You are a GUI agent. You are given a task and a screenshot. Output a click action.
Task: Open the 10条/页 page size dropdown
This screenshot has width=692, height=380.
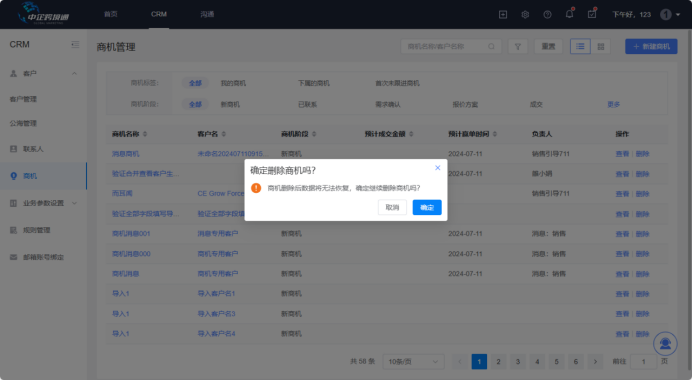coord(413,361)
